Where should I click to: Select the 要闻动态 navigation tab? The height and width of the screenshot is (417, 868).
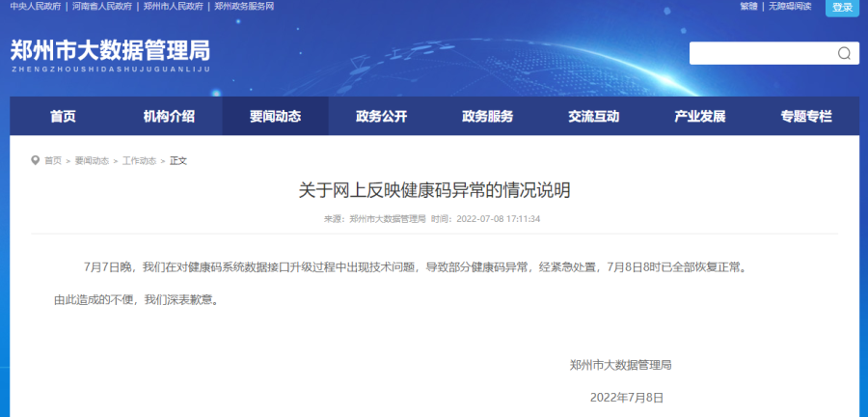point(275,117)
